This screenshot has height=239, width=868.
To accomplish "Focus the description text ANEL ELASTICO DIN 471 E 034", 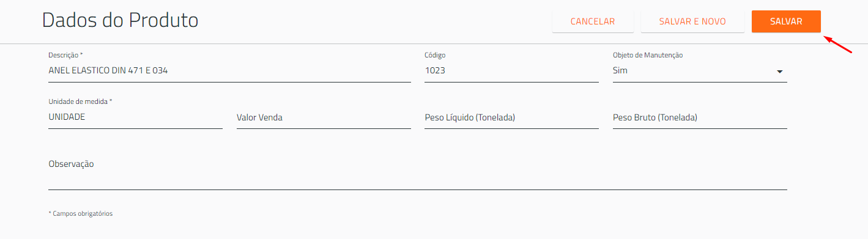I will tap(108, 70).
